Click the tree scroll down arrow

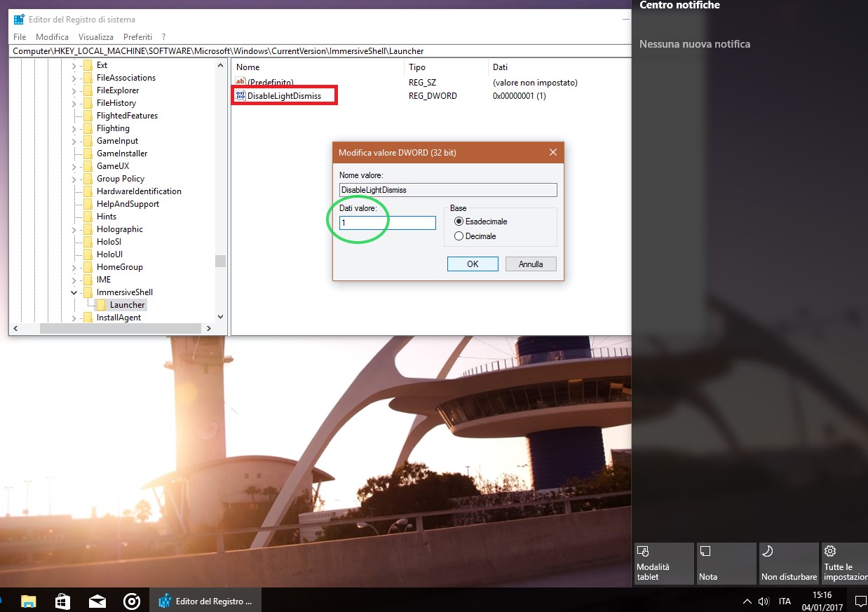tap(220, 317)
